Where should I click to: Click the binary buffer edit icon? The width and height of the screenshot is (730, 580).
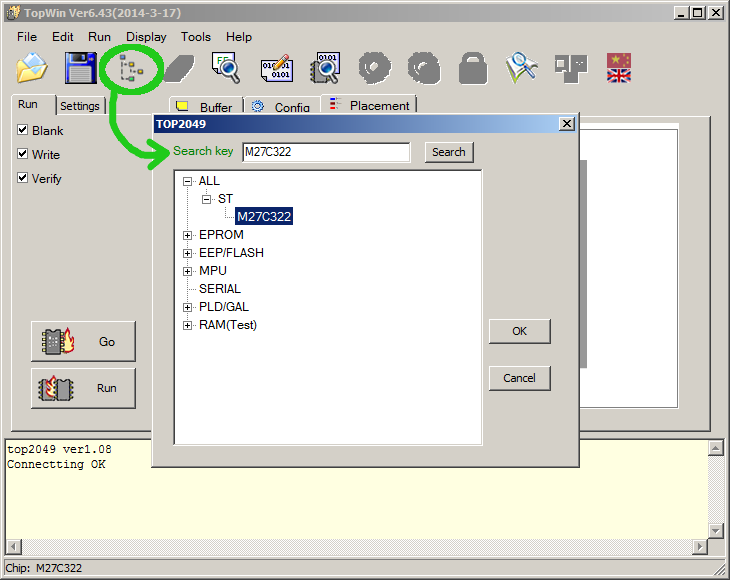point(277,68)
